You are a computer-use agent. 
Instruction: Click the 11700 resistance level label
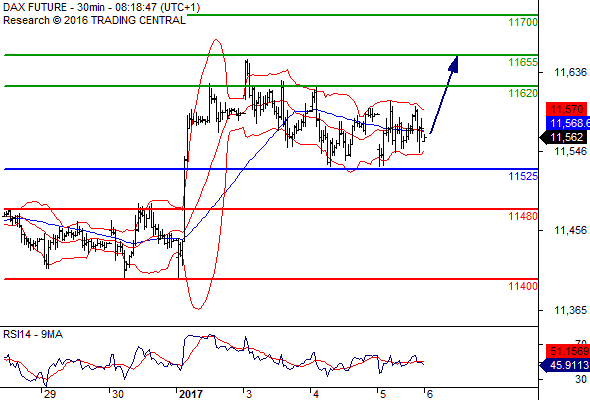pyautogui.click(x=523, y=22)
